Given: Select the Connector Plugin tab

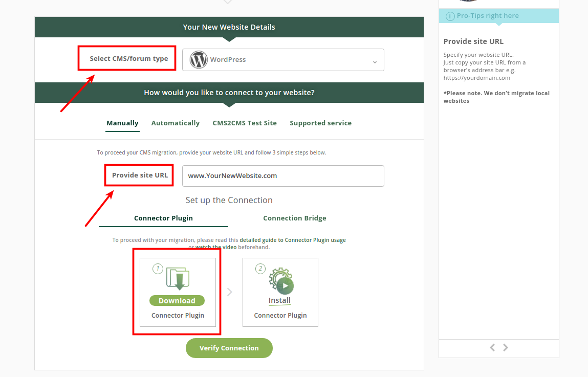Looking at the screenshot, I should pyautogui.click(x=163, y=218).
